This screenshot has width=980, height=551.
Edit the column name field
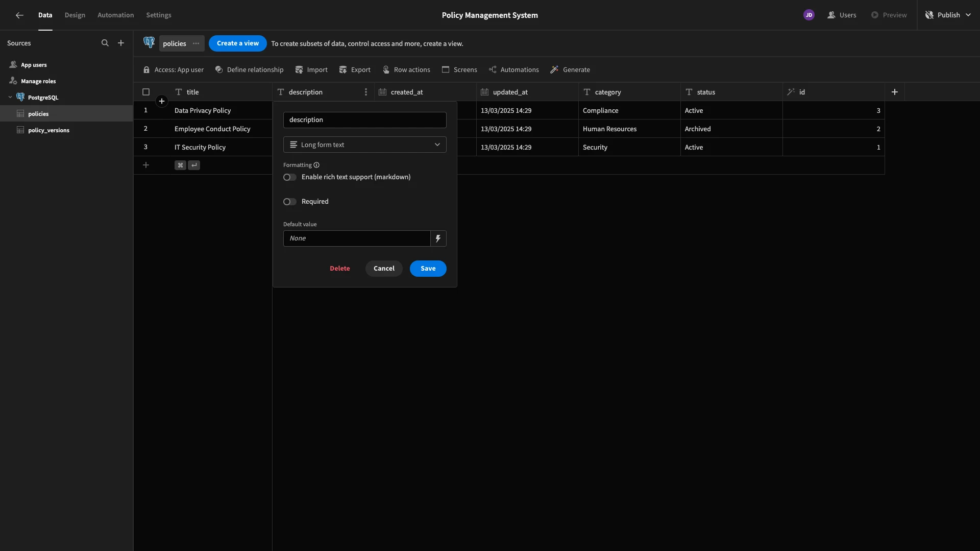pyautogui.click(x=365, y=120)
